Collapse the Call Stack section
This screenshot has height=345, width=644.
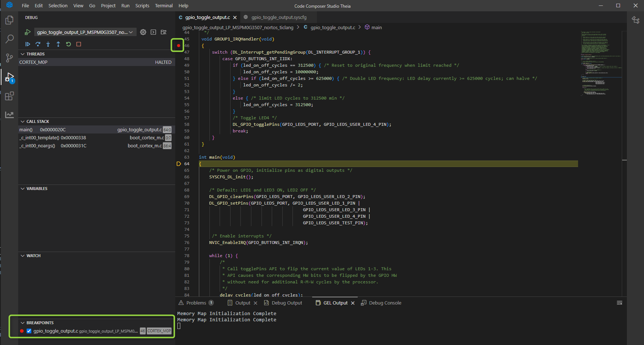coord(23,121)
